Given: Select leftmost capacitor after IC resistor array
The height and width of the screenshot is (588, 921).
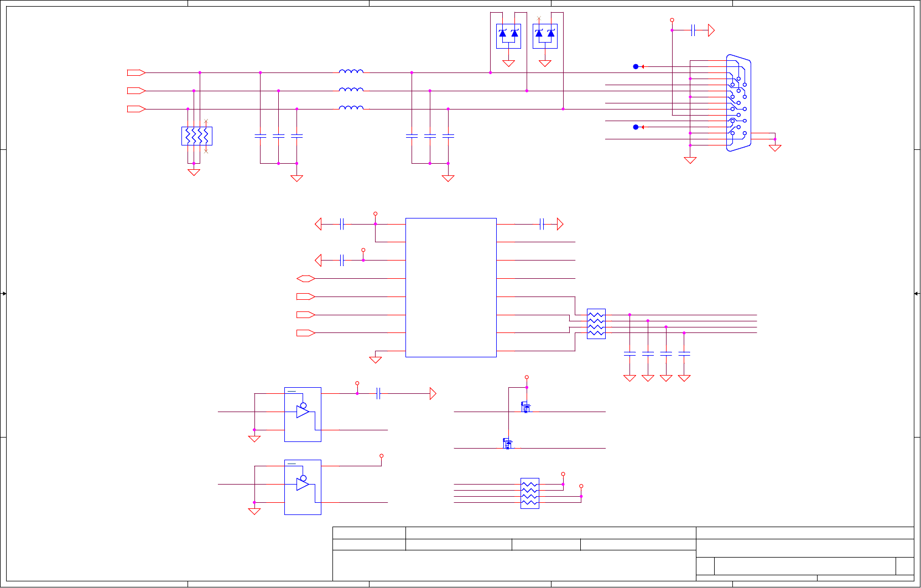Looking at the screenshot, I should 629,353.
